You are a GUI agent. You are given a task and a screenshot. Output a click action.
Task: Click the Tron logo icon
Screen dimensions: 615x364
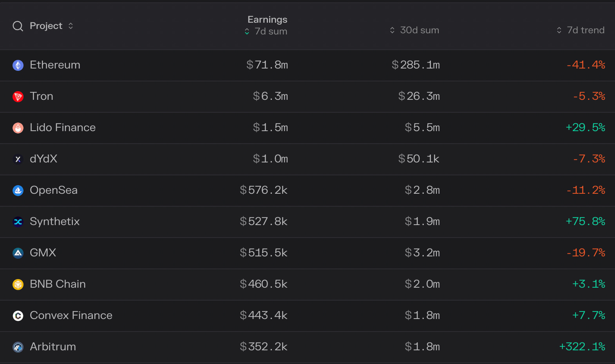(18, 97)
